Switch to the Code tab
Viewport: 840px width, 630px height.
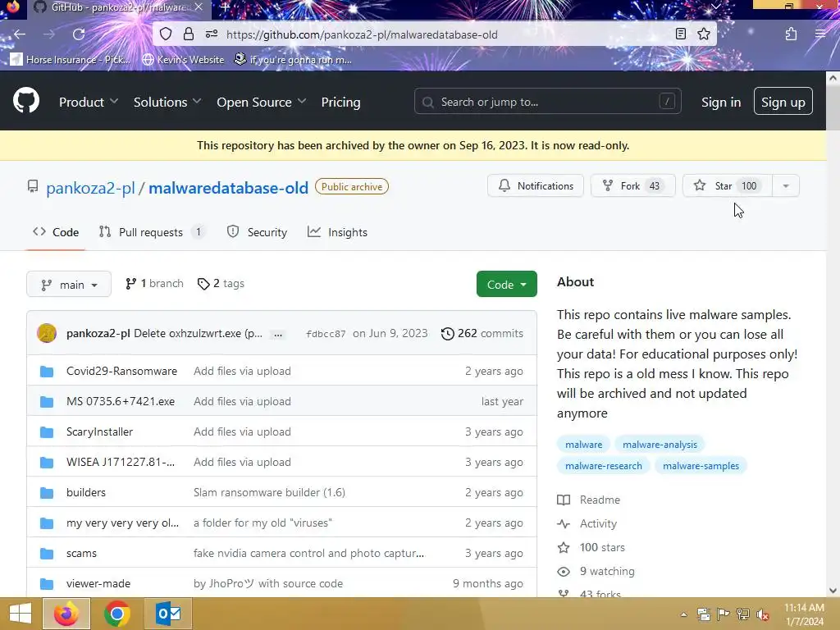(x=56, y=232)
